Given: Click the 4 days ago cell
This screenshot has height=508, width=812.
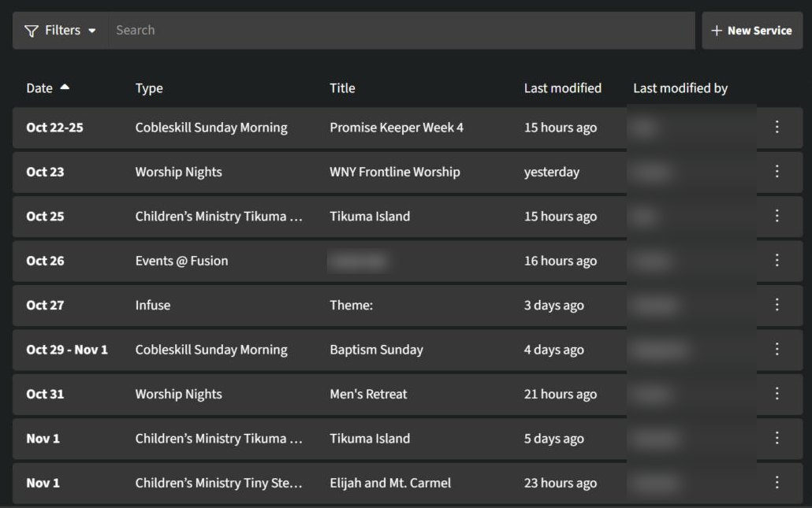Looking at the screenshot, I should (x=554, y=350).
